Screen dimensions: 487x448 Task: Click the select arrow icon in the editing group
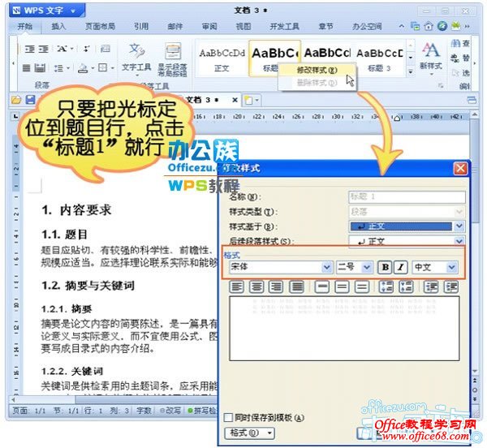tap(455, 73)
